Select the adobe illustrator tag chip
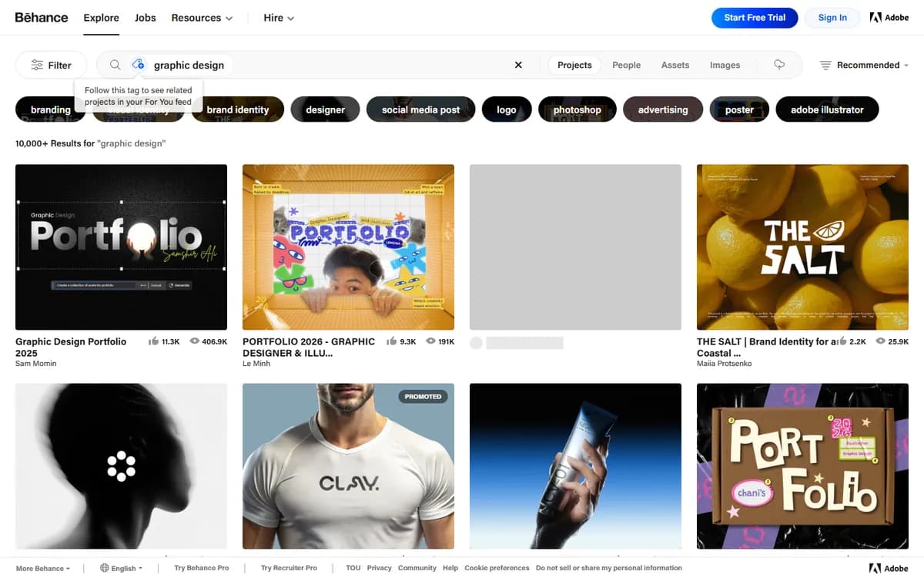This screenshot has width=924, height=578. (x=827, y=109)
